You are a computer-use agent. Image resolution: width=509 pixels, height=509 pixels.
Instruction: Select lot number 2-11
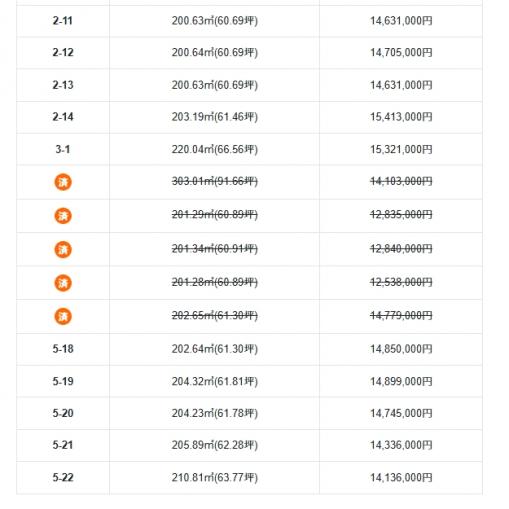pyautogui.click(x=63, y=21)
